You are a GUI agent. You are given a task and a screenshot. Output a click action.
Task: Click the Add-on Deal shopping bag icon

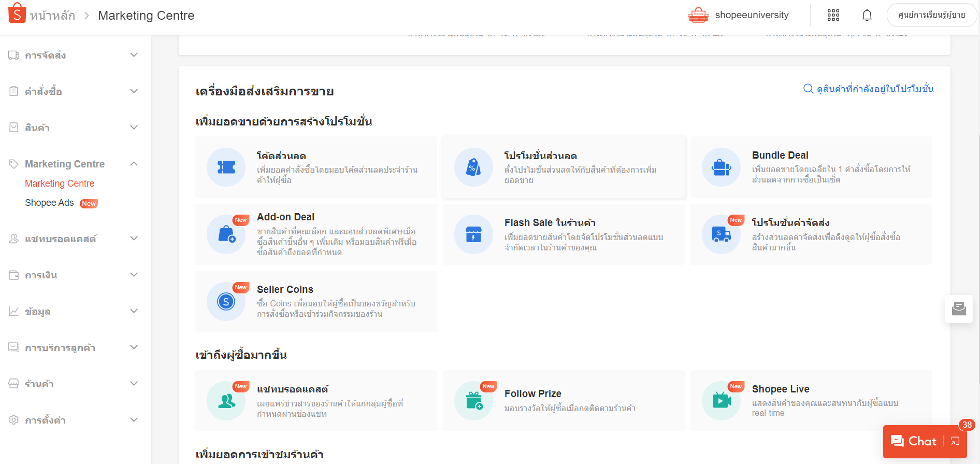[226, 234]
